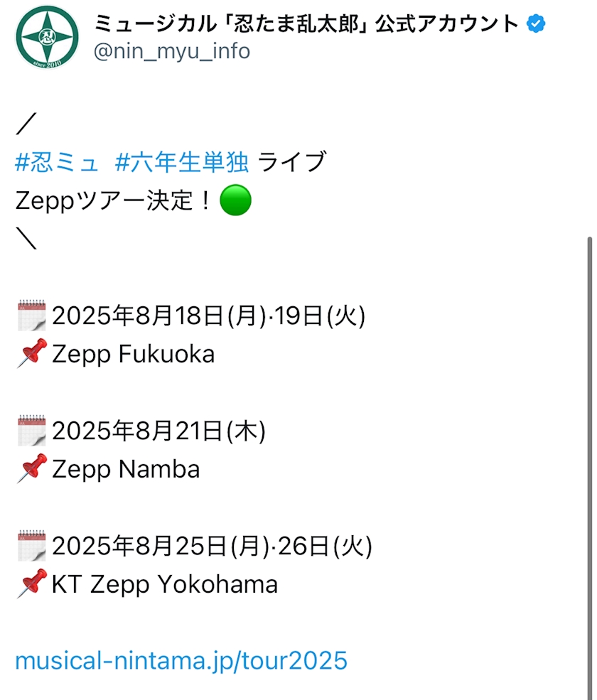Click the green star profile avatar
597x700 pixels.
(47, 37)
